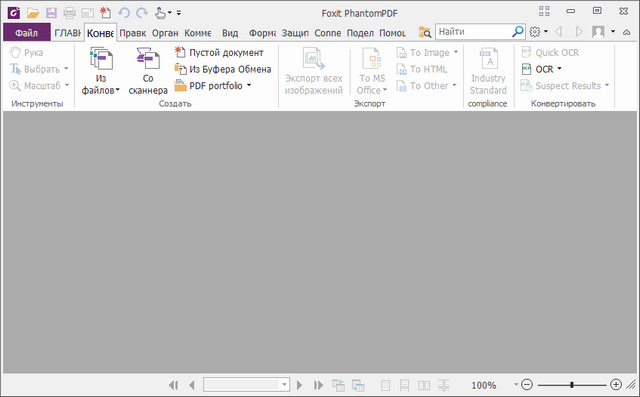Switch to the Помощь tab
This screenshot has height=397, width=640.
click(392, 32)
